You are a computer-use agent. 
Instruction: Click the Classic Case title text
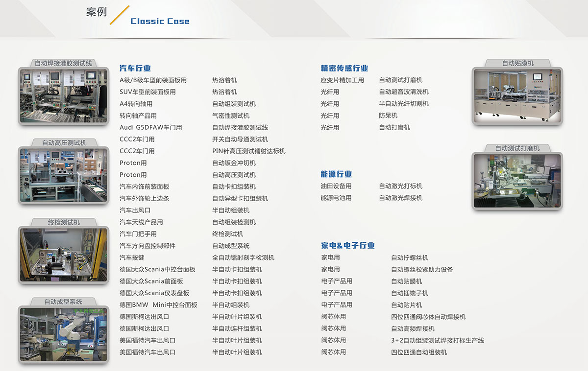coord(160,21)
